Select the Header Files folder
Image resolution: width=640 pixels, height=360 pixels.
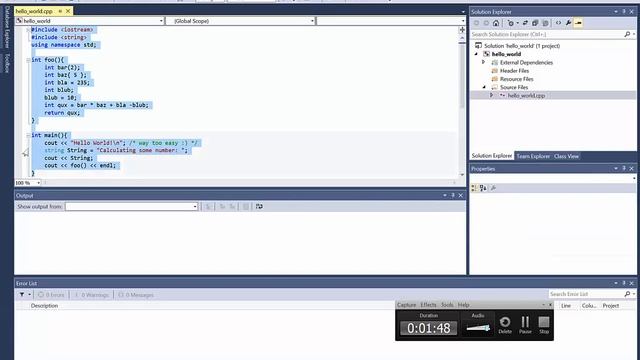coord(514,71)
